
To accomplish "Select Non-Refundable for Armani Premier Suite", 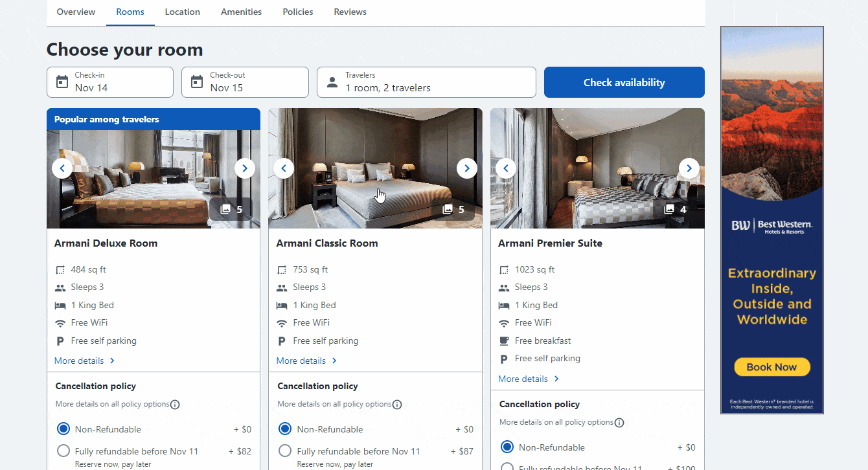I will tap(507, 447).
